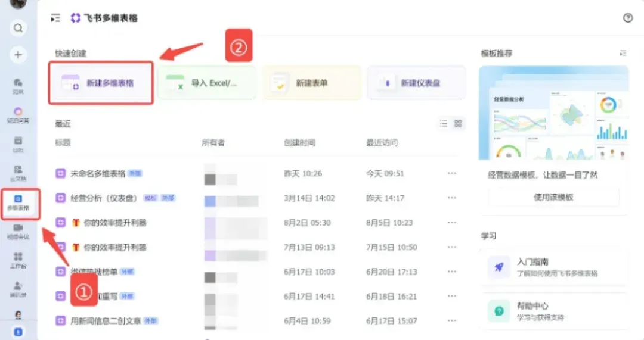Screen dimensions: 644x340
Task: Click the 外部 tag on 未命名多维表格
Action: tap(135, 173)
